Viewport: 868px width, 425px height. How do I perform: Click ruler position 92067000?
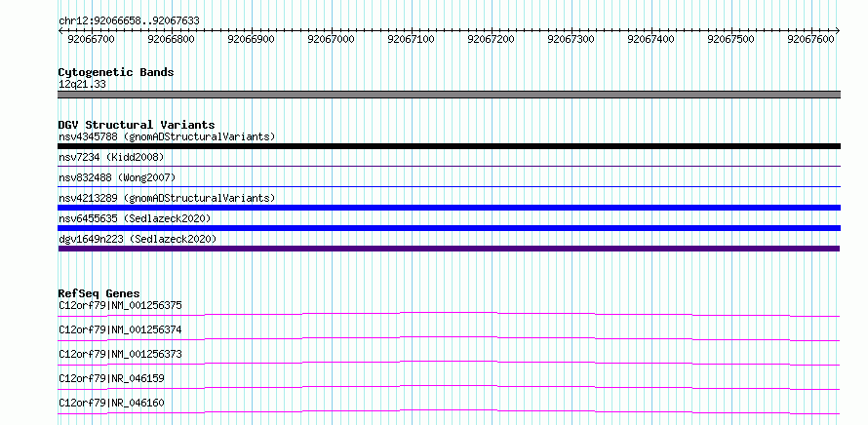(x=331, y=39)
